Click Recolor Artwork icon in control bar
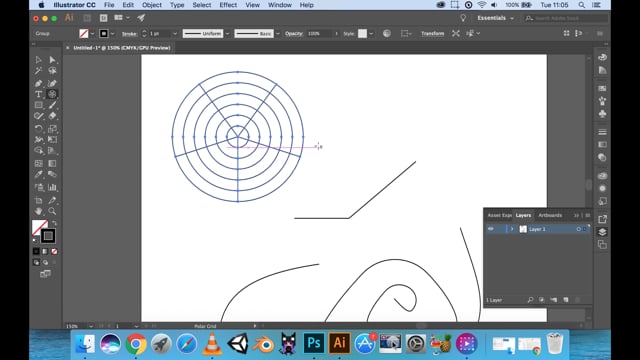The height and width of the screenshot is (360, 640). 387,33
